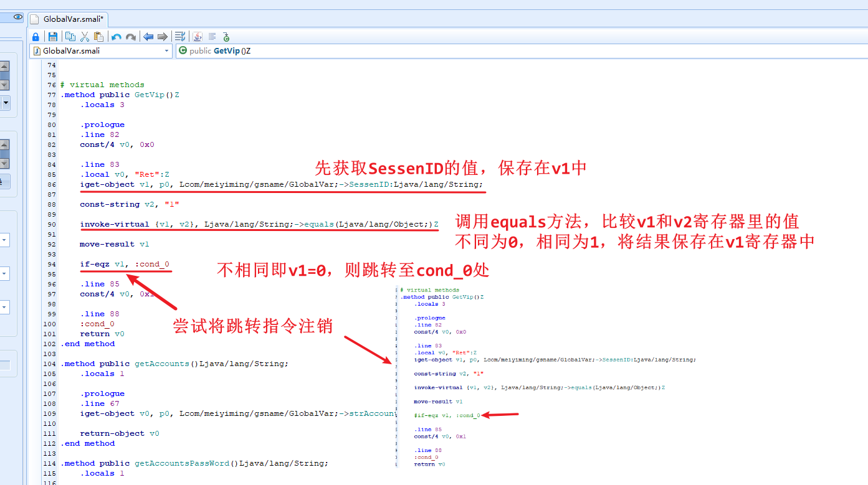The width and height of the screenshot is (868, 485).
Task: Click the Cut scissors icon
Action: (84, 37)
